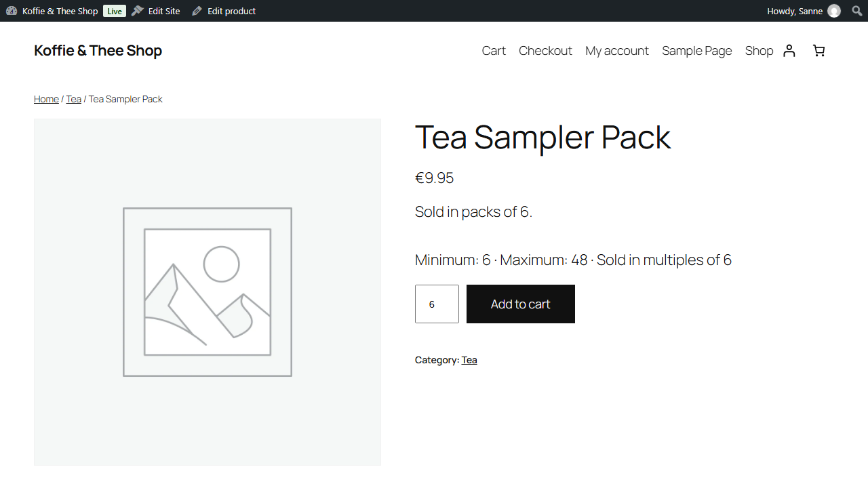The height and width of the screenshot is (488, 868).
Task: Click the Koffie & Thee Shop site title
Action: tap(98, 51)
